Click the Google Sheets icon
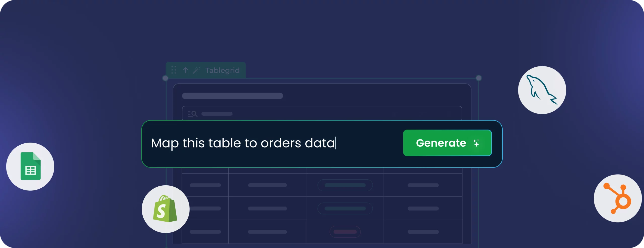Viewport: 644px width, 248px height. [30, 167]
